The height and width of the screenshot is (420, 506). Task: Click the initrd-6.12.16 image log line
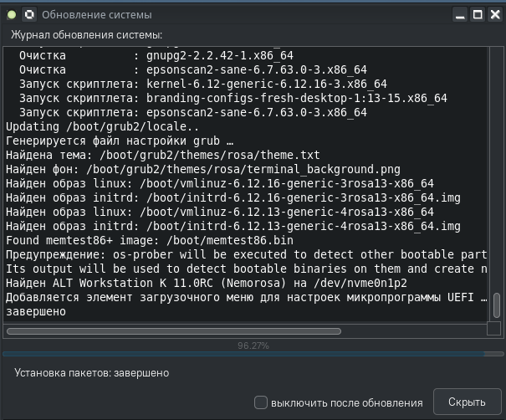pos(233,197)
